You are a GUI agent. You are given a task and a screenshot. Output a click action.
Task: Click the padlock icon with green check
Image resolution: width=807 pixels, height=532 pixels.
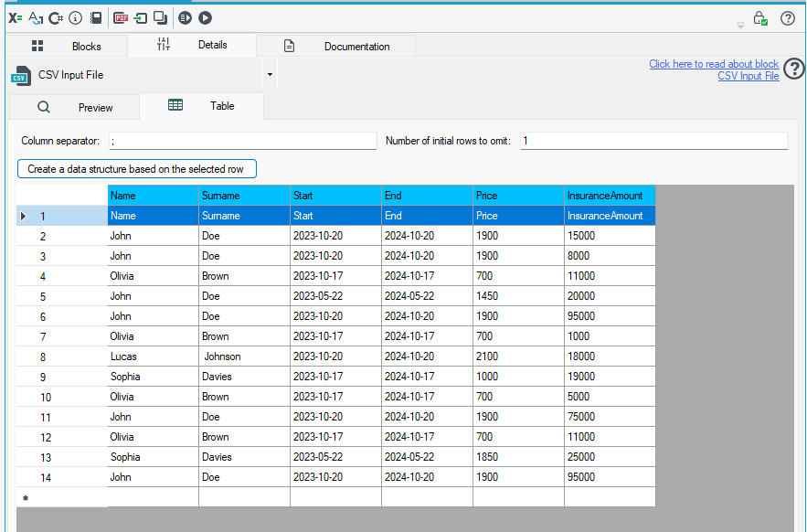point(760,18)
